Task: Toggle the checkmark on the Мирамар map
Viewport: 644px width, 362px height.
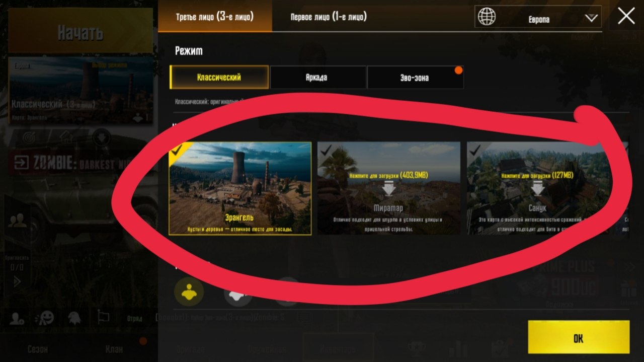Action: tap(325, 149)
